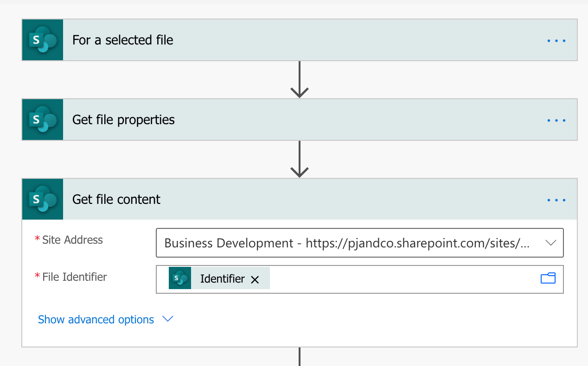Viewport: 588px width, 366px height.
Task: Open the ellipsis menu for 'Get file properties'
Action: 556,120
